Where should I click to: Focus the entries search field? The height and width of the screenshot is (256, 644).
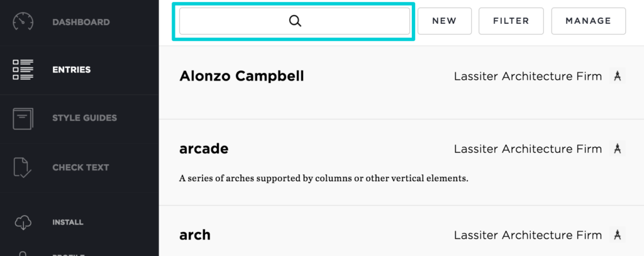point(294,21)
